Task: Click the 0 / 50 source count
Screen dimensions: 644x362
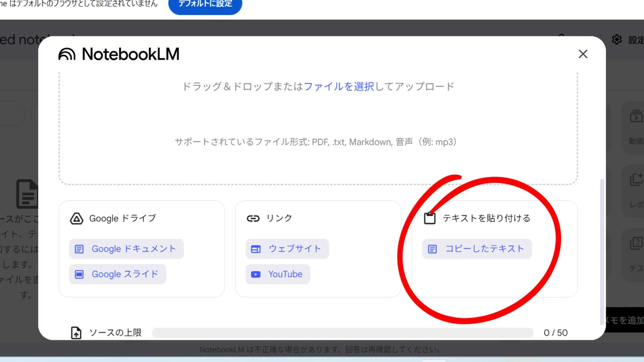Action: pyautogui.click(x=555, y=333)
